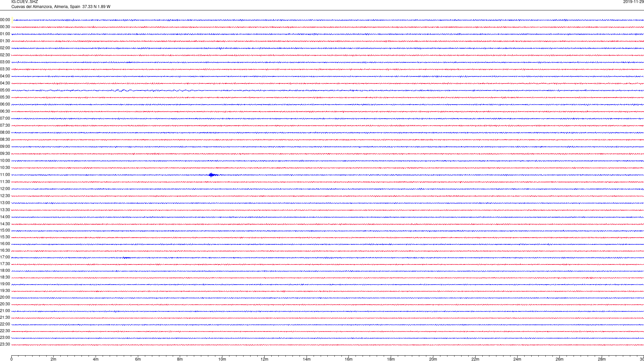Select the 23:30 trace time label
644x362 pixels.
[x=5, y=345]
